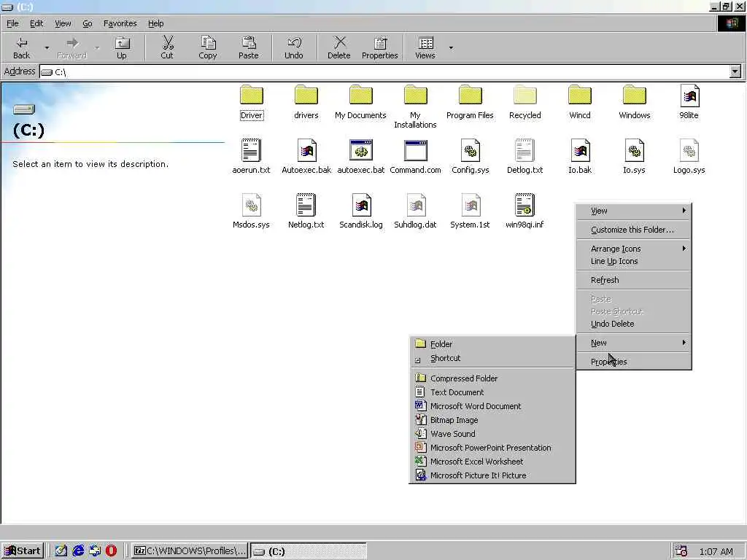Select the Recycled folder
747x560 pixels.
525,102
